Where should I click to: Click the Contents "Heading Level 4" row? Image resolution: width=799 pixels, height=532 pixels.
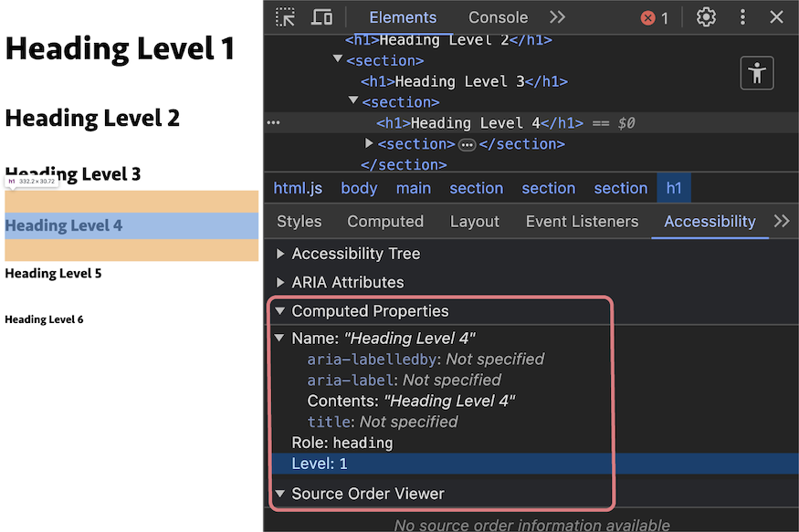point(411,402)
